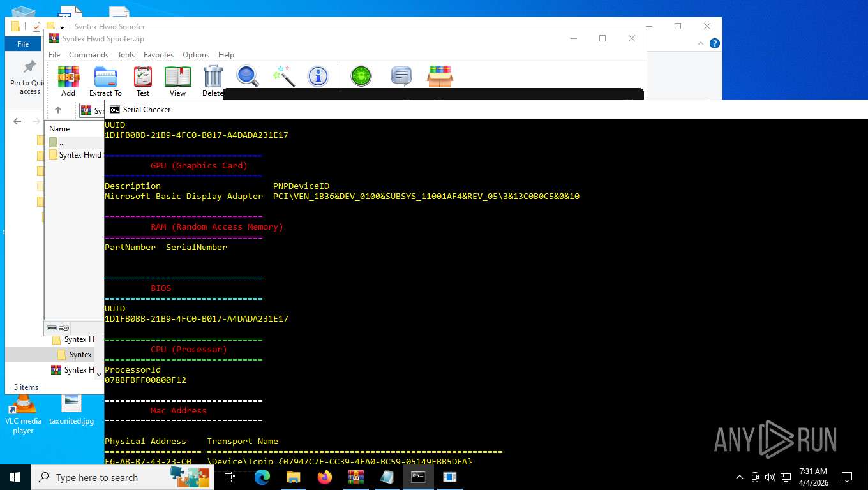Click the Mac Address red heading
This screenshot has width=868, height=490.
pos(179,410)
